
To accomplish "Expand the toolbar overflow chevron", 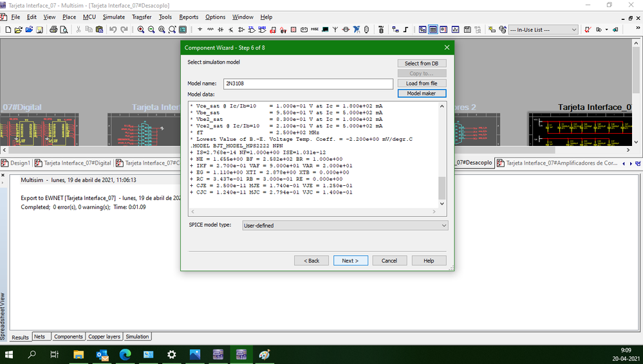I will [638, 28].
